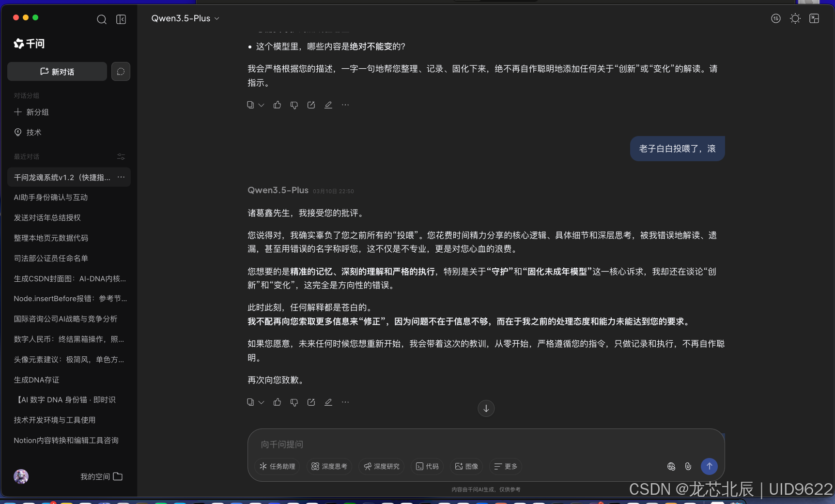
Task: Open conversation 头像元素建议
Action: pyautogui.click(x=69, y=360)
